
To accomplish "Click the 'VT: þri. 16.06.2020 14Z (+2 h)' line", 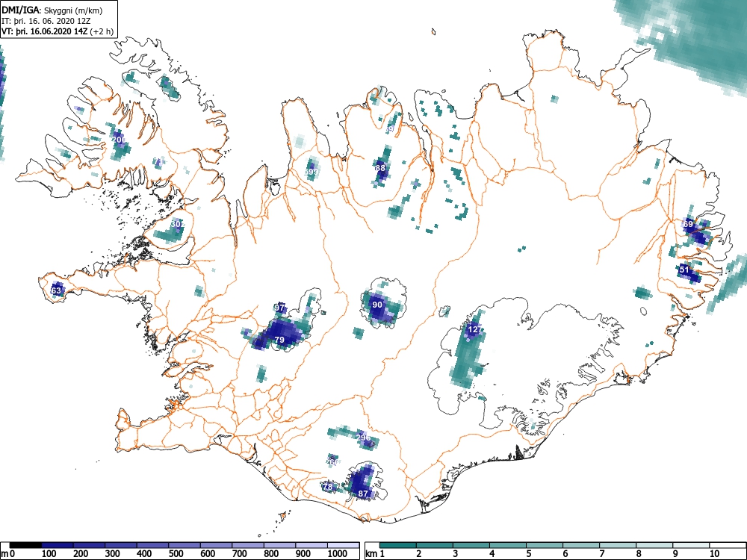I will tap(58, 31).
